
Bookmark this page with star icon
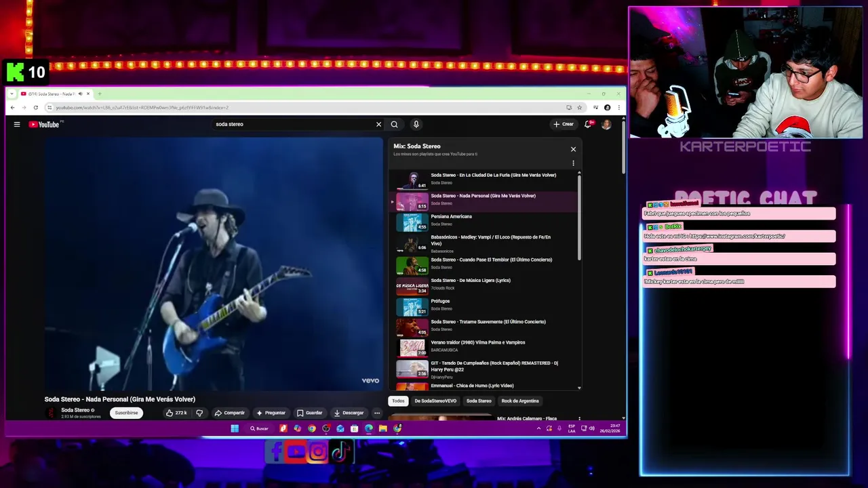click(579, 107)
